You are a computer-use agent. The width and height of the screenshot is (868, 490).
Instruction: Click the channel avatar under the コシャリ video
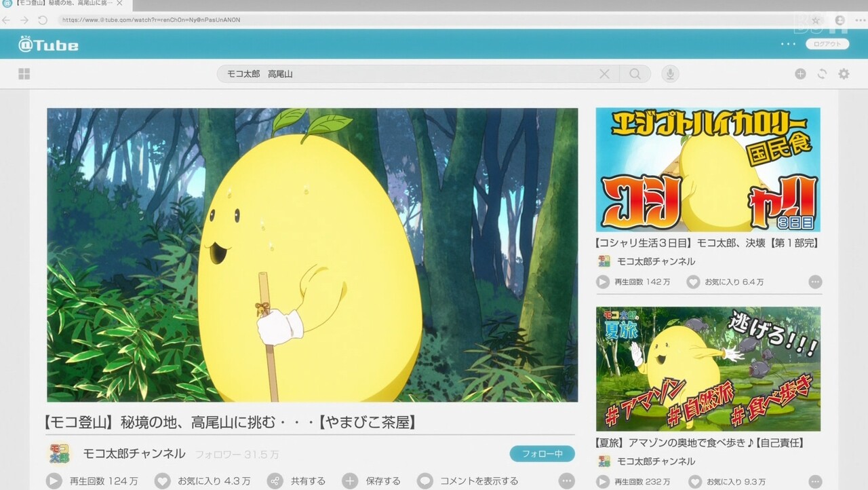pyautogui.click(x=604, y=261)
